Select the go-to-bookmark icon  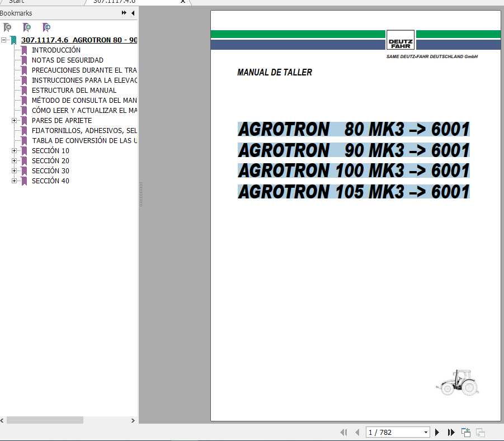(47, 27)
